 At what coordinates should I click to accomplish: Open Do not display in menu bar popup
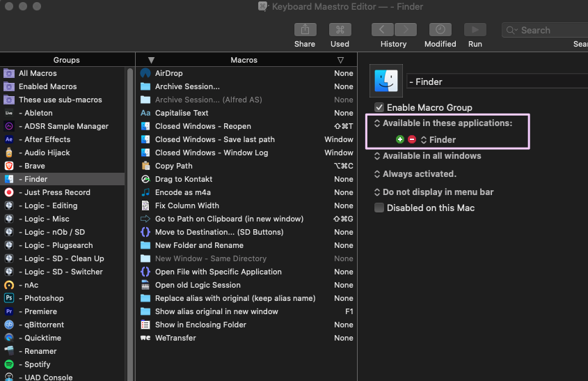pos(434,192)
